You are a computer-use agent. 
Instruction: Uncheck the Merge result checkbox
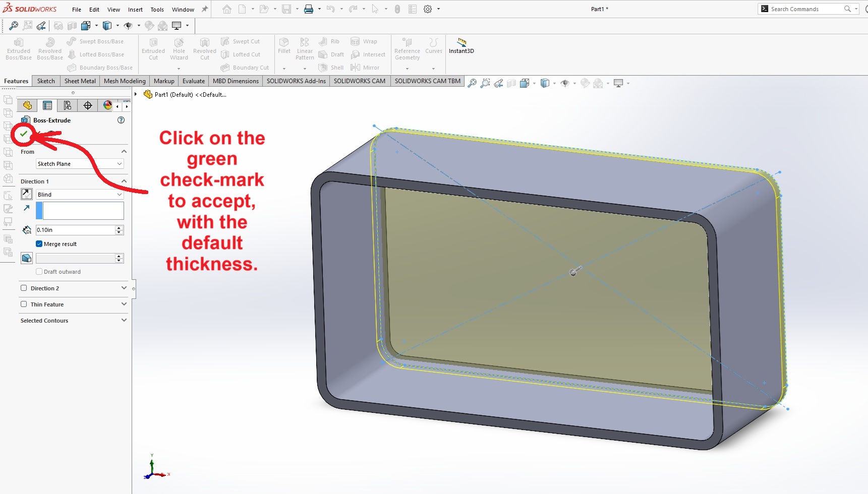point(39,244)
